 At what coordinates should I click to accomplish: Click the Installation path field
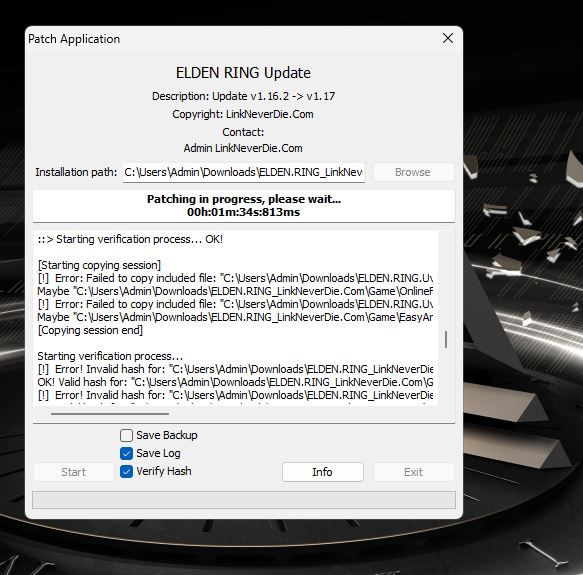click(244, 172)
